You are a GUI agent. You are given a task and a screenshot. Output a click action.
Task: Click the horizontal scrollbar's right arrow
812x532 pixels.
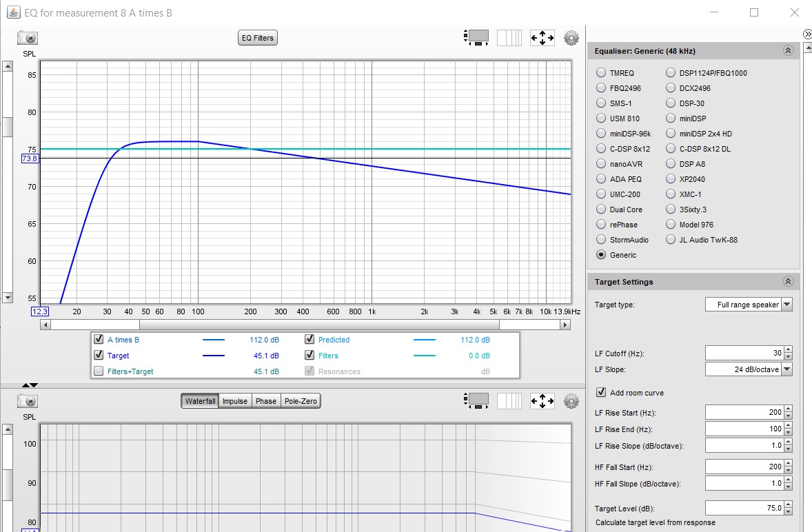pos(565,325)
